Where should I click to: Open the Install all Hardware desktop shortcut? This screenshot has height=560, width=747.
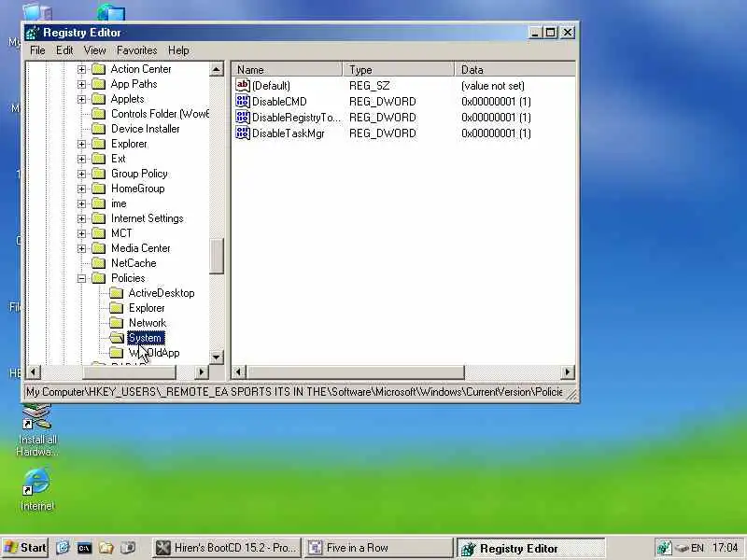(x=36, y=430)
